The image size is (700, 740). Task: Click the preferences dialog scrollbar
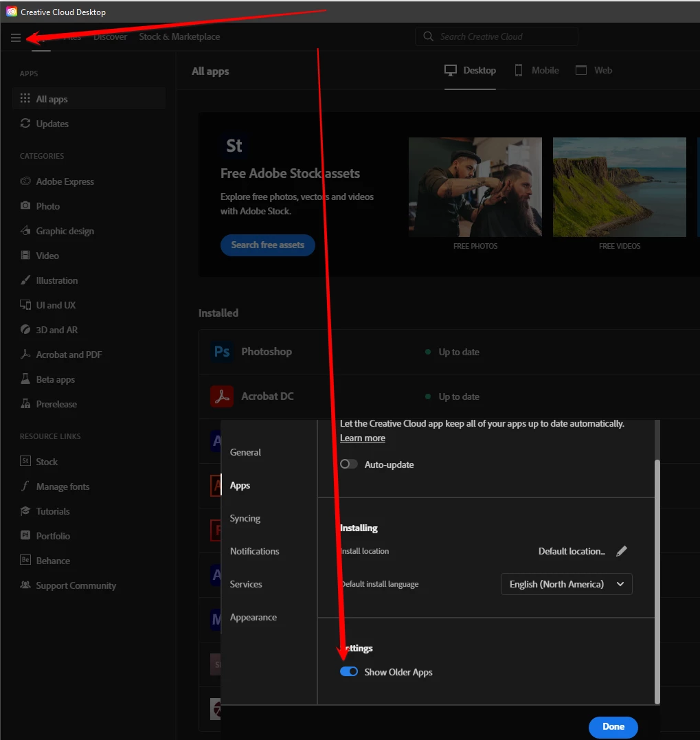[657, 581]
